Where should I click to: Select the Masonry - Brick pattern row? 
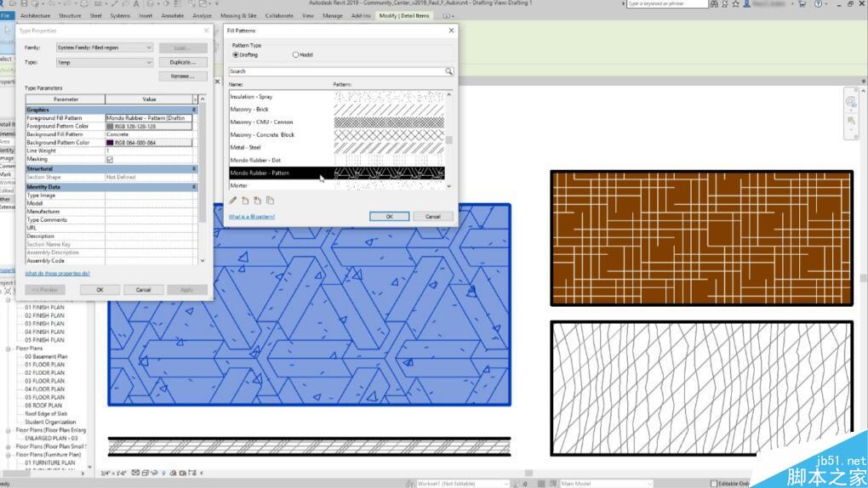coord(337,110)
